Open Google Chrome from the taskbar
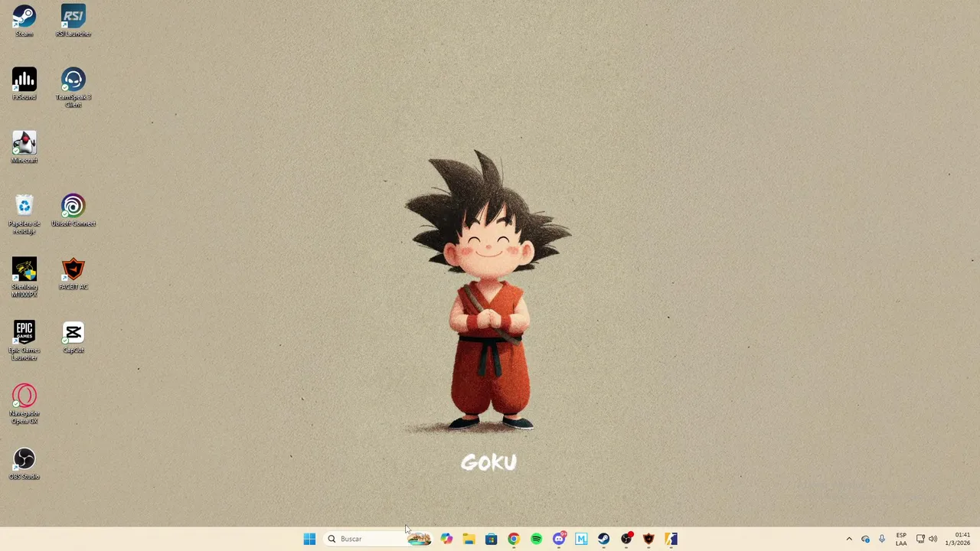This screenshot has width=980, height=551. click(x=514, y=539)
